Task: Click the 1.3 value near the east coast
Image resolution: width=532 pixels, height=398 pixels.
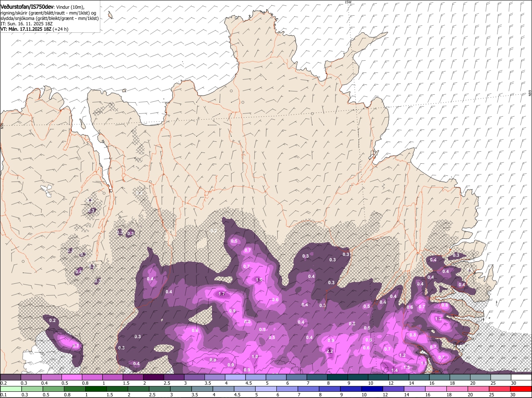Action: pos(438,319)
